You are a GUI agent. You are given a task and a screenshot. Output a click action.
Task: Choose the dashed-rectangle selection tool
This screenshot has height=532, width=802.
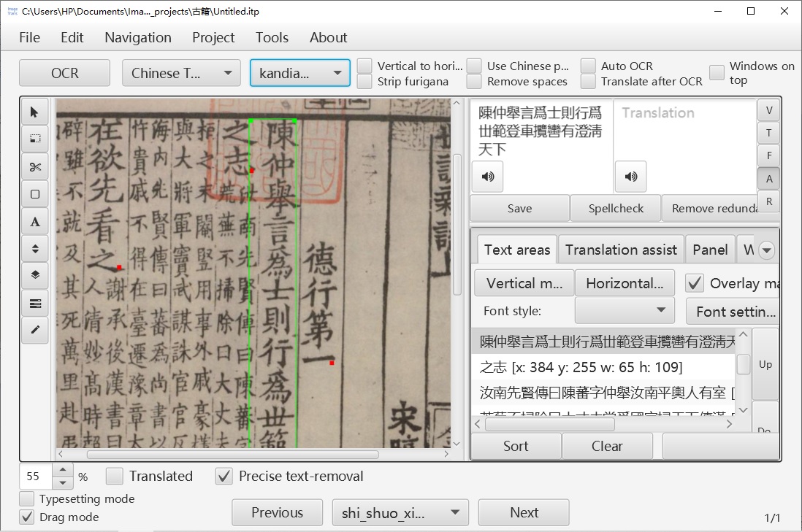pyautogui.click(x=35, y=139)
